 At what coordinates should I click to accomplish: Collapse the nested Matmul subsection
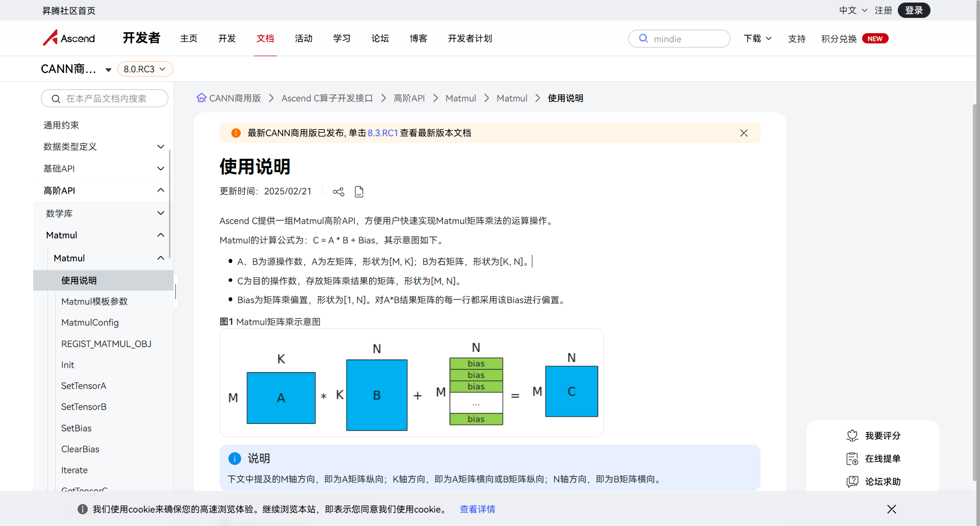[x=161, y=258]
